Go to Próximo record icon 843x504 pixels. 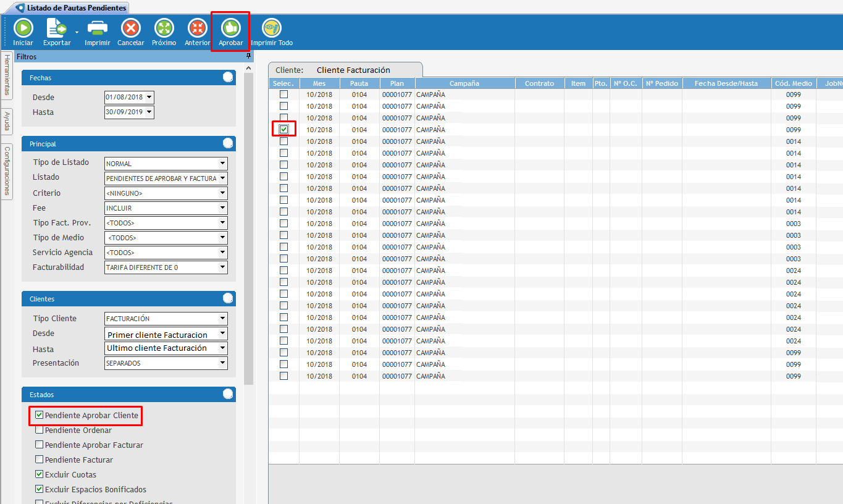pyautogui.click(x=164, y=28)
